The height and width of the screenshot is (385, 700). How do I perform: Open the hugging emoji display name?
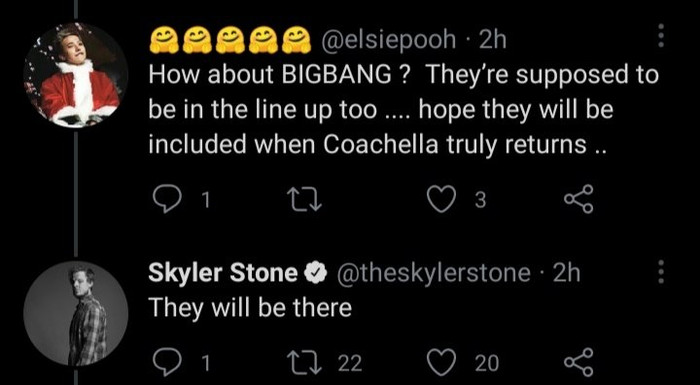pyautogui.click(x=230, y=41)
